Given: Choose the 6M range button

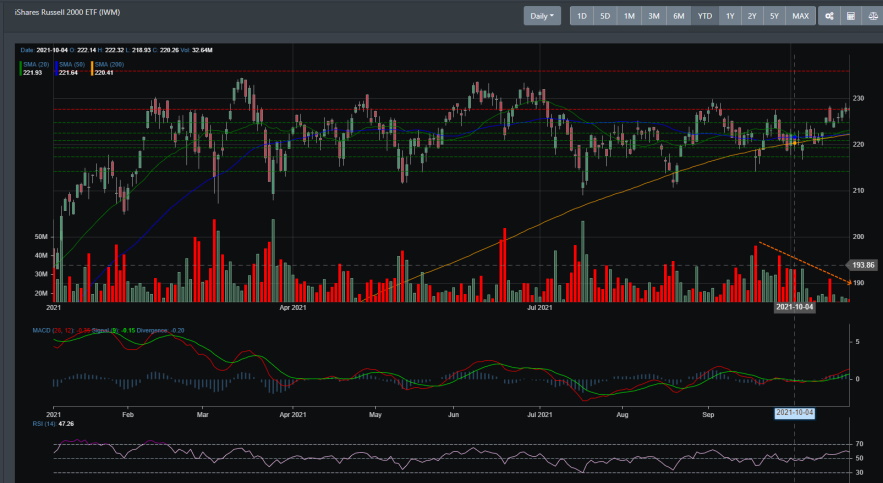Looking at the screenshot, I should pyautogui.click(x=679, y=16).
